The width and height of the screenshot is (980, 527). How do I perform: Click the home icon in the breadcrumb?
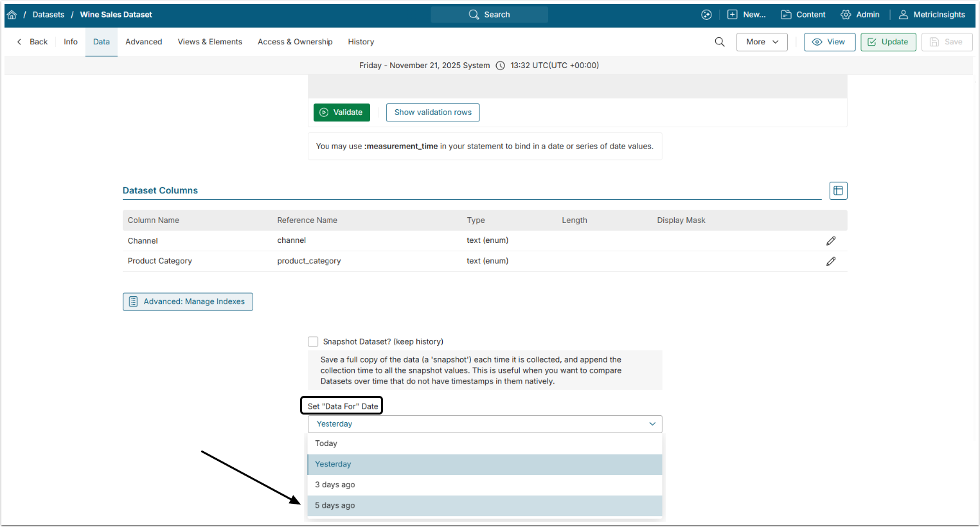[12, 15]
